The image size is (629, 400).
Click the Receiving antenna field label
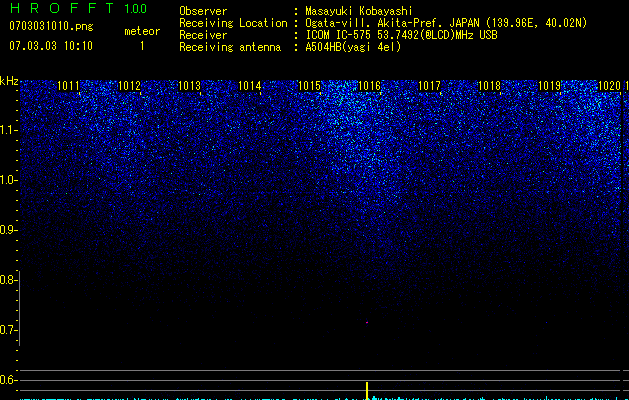point(230,47)
